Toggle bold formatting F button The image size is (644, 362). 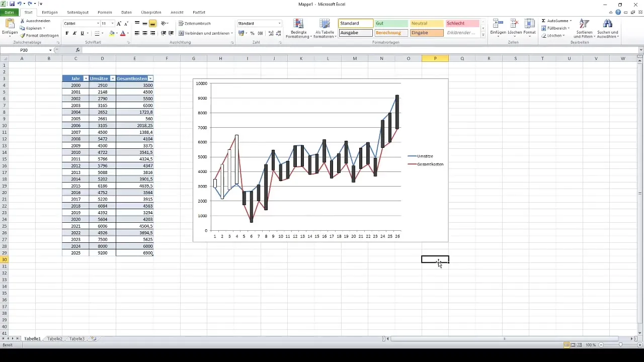click(67, 33)
